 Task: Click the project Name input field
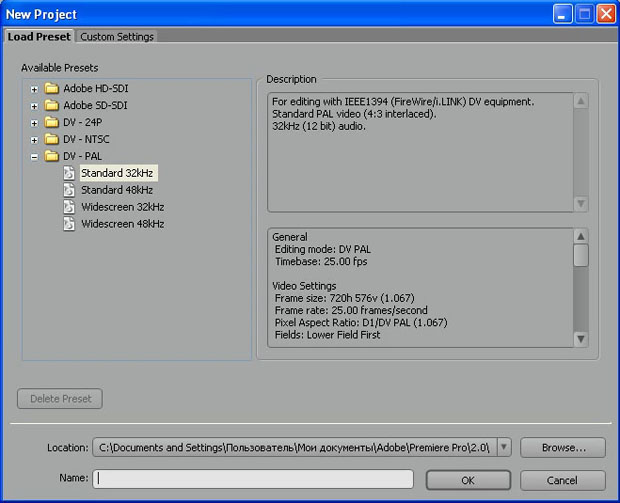[253, 479]
